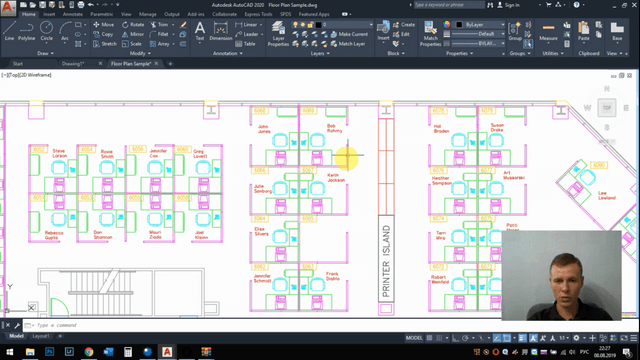Click the MODEL space button
Screen dimensions: 640x360
(414, 338)
